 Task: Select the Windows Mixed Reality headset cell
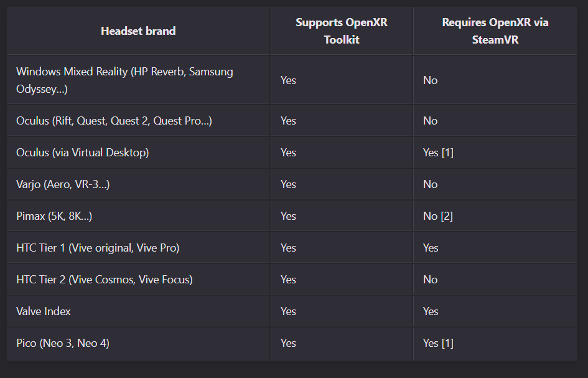pos(124,80)
